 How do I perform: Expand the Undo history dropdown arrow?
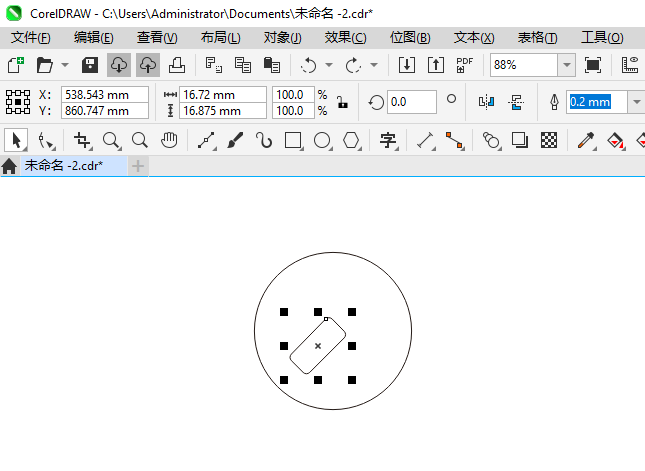329,65
